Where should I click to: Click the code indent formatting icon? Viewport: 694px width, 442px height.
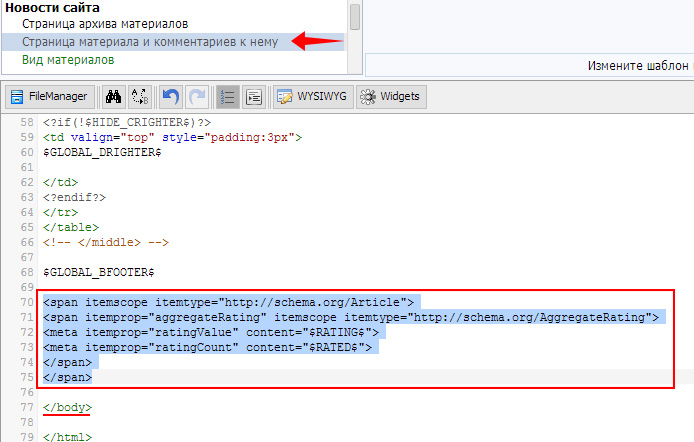point(254,96)
